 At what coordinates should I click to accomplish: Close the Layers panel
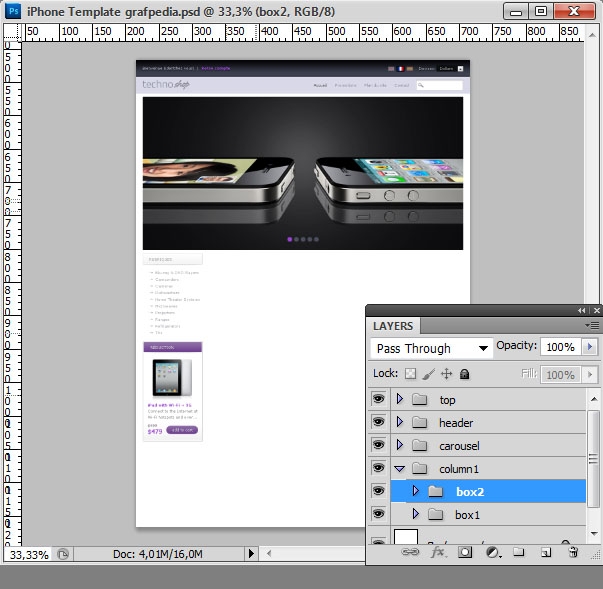click(596, 310)
